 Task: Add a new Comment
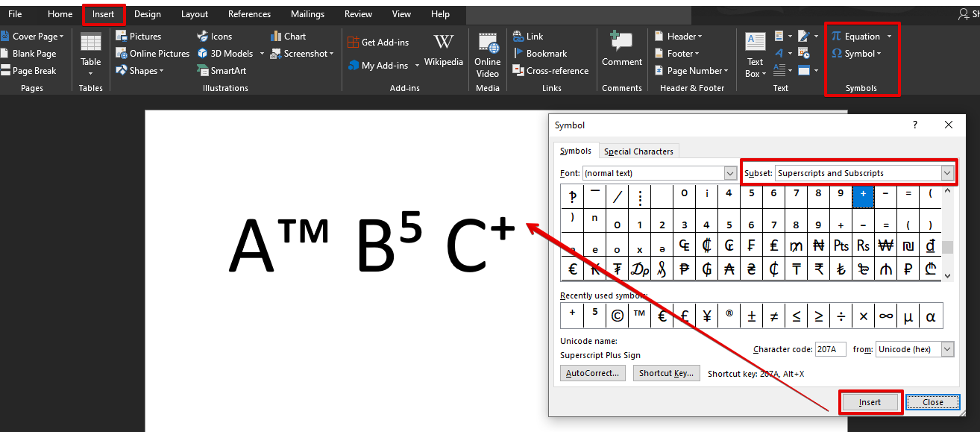pos(622,50)
